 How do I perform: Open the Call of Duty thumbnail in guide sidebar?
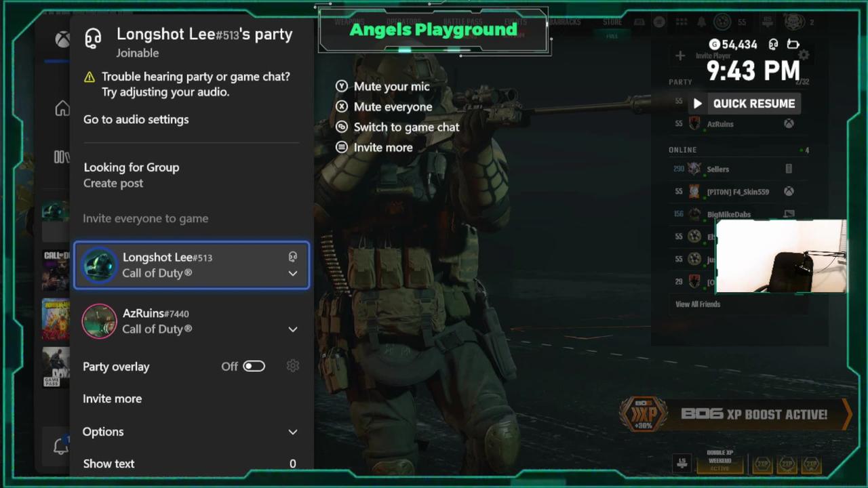(56, 270)
